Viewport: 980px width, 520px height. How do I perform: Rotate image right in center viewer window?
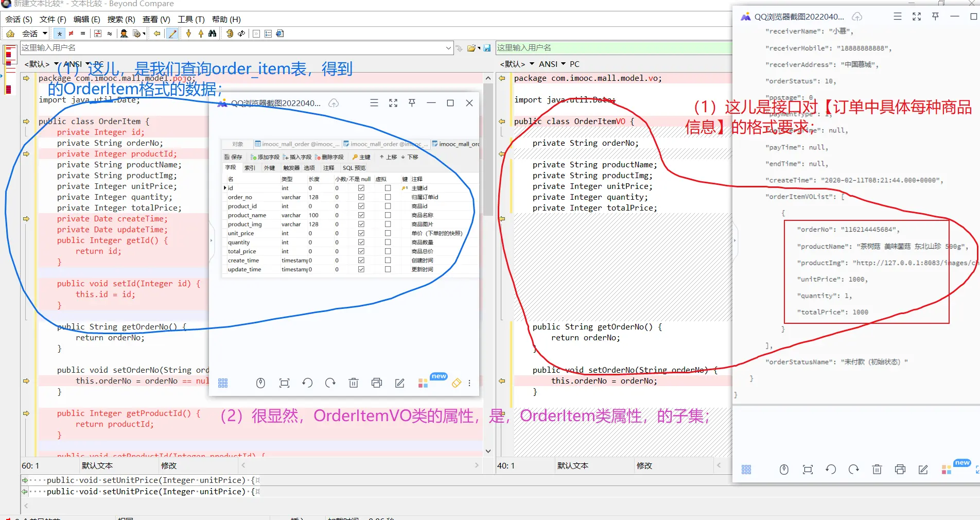330,383
